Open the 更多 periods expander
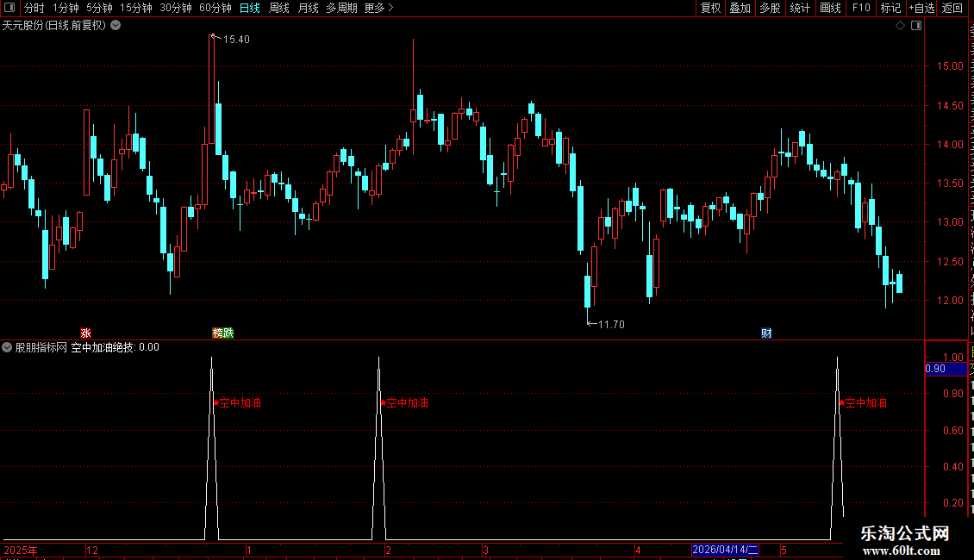 click(378, 8)
